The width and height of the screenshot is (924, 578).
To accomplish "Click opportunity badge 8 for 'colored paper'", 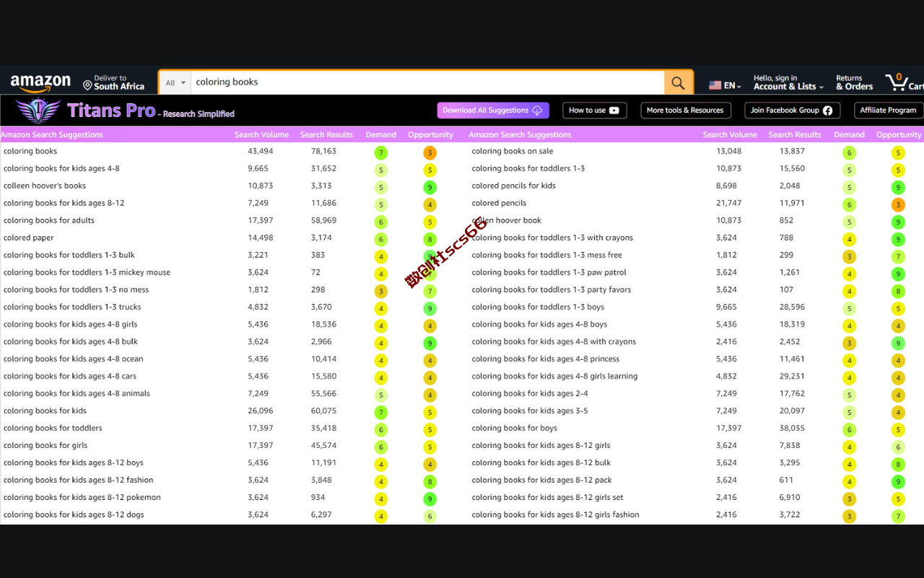I will click(x=430, y=240).
